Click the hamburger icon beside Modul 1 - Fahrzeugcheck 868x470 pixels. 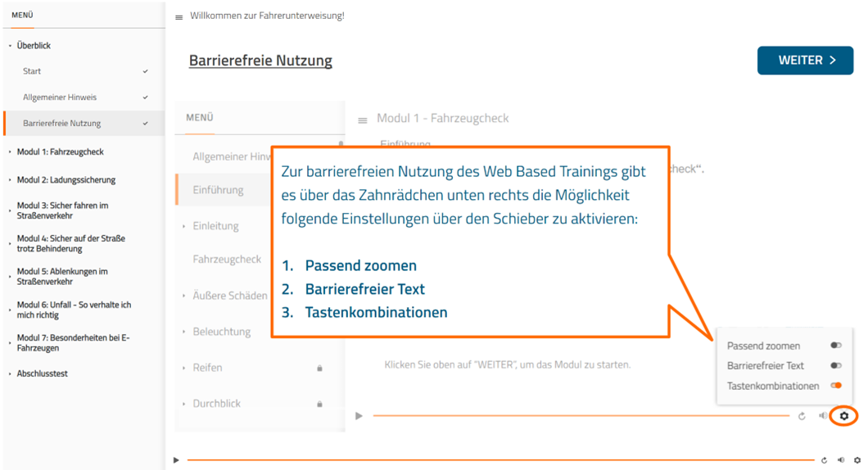(x=363, y=120)
